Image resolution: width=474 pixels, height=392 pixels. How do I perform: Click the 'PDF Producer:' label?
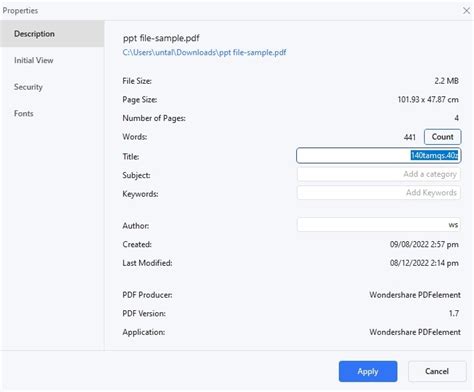[147, 295]
